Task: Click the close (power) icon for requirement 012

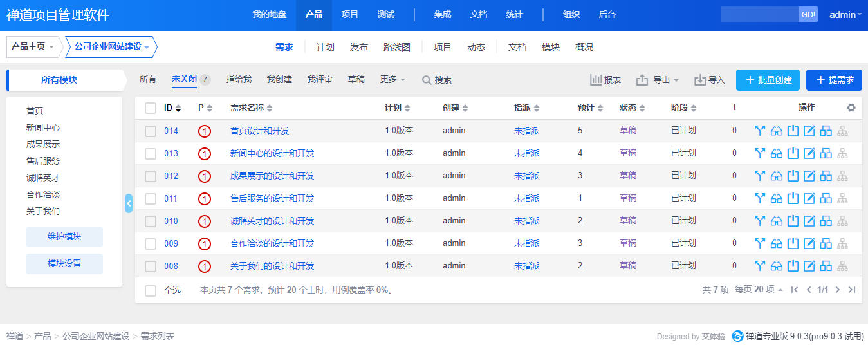Action: [x=793, y=176]
